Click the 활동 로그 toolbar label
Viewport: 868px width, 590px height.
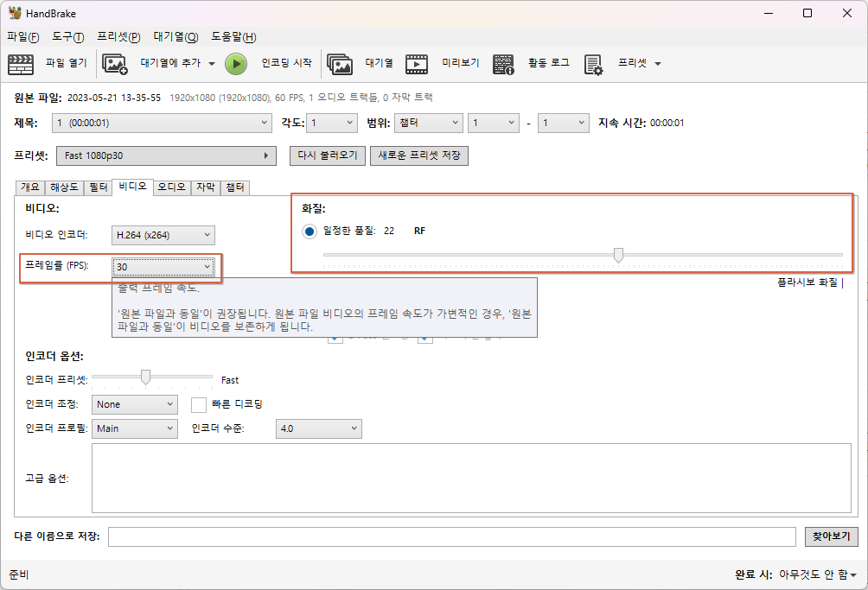pos(549,63)
